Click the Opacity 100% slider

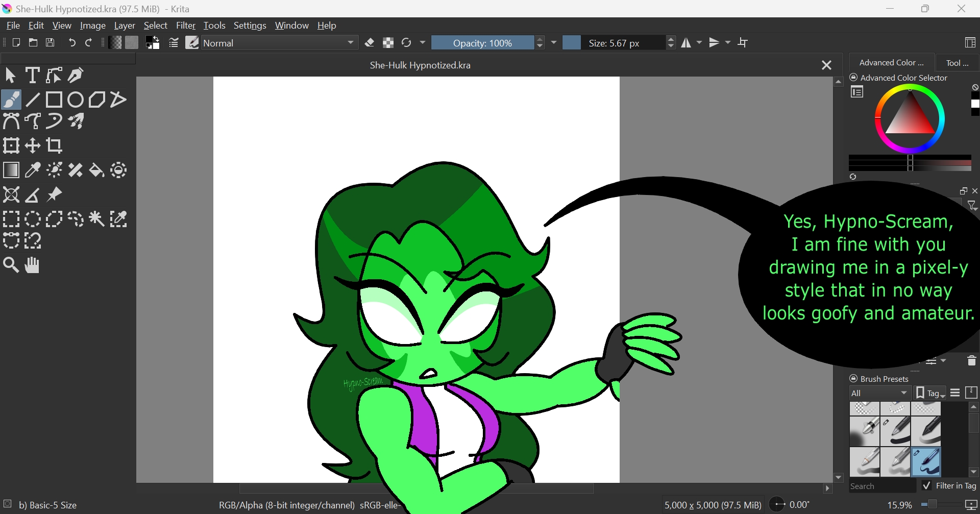tap(482, 43)
